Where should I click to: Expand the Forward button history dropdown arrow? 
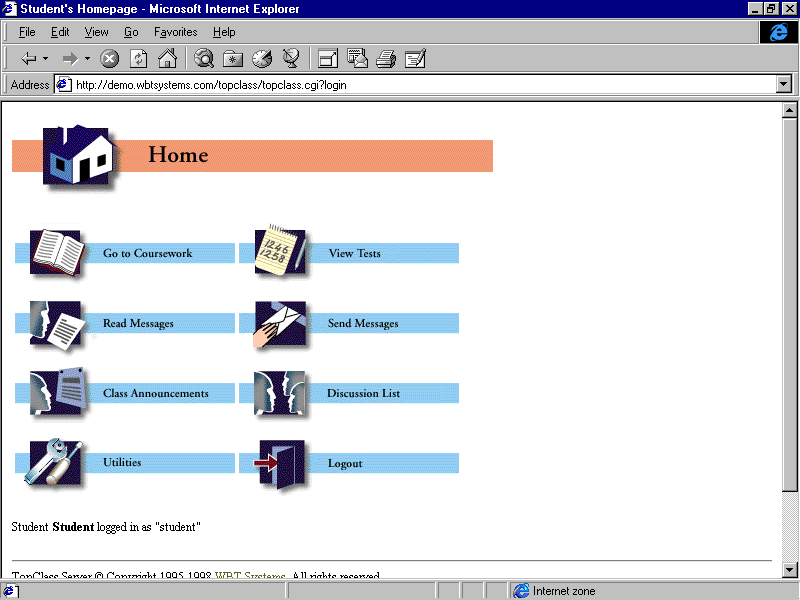[x=87, y=59]
